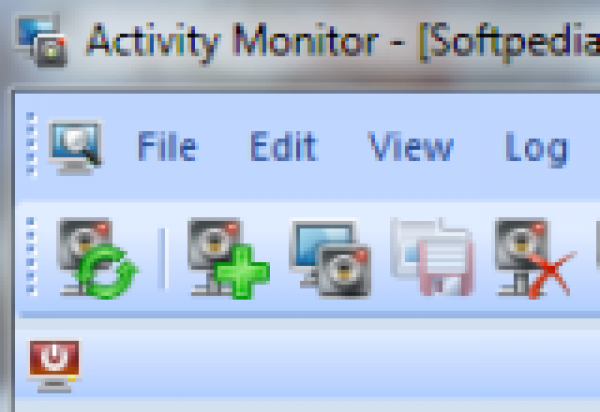Open the monitor with camera remote view icon
The height and width of the screenshot is (412, 600).
[x=330, y=259]
